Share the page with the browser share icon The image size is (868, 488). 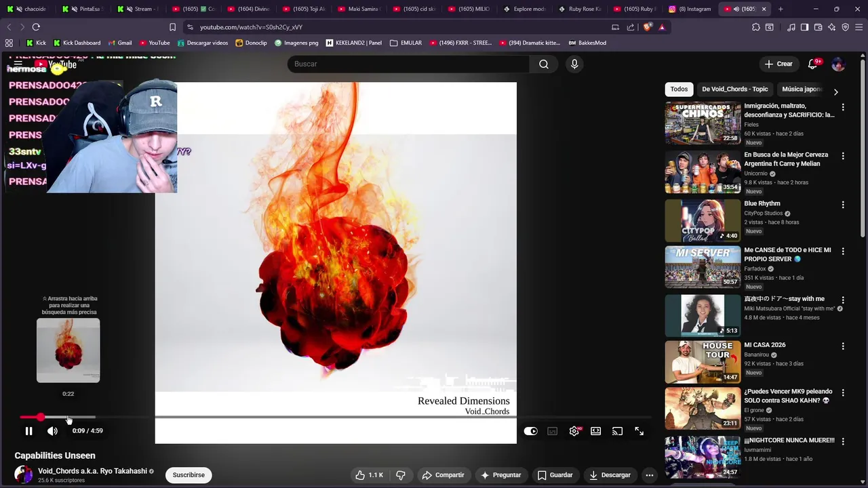pos(631,27)
